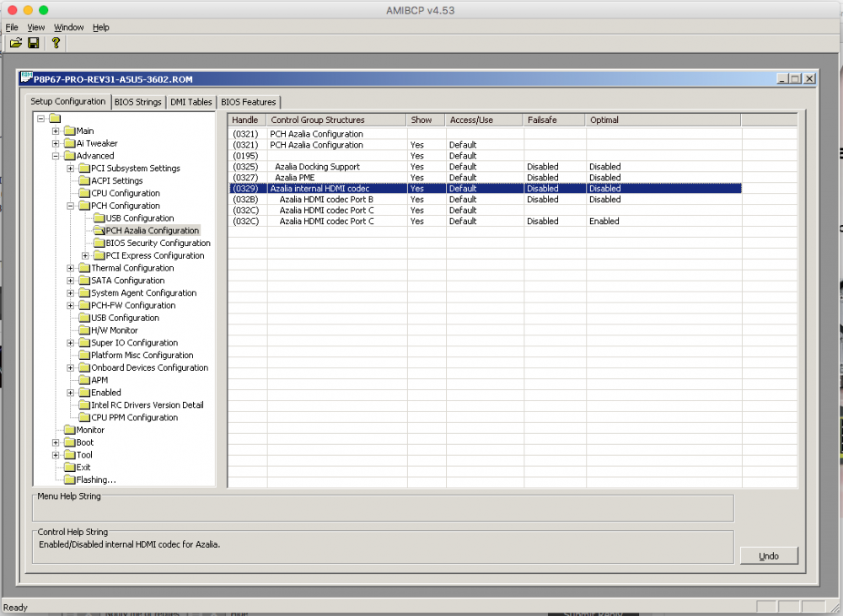Expand the PCI Express Configuration node
Screen dimensions: 843x616
point(85,255)
